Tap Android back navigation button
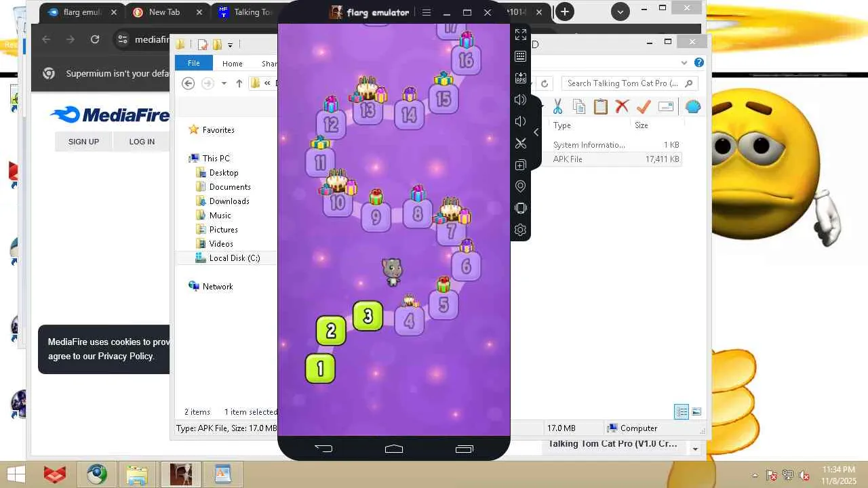The height and width of the screenshot is (488, 868). [323, 448]
